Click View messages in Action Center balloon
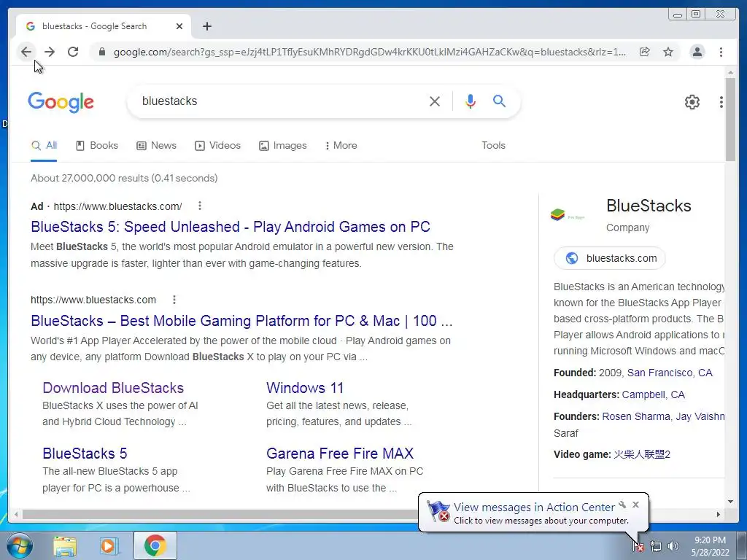 click(x=534, y=507)
